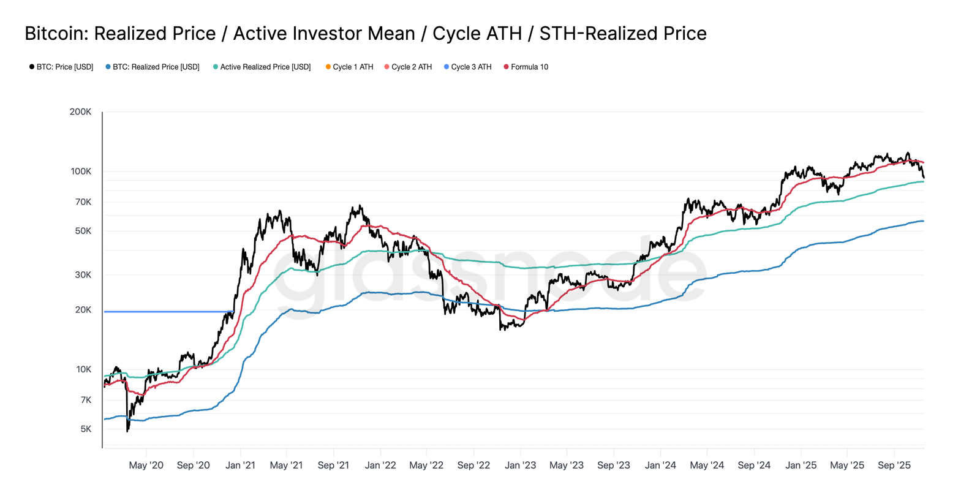Toggle the Cycle 3 ATH legend label
The width and height of the screenshot is (980, 501).
pos(471,67)
